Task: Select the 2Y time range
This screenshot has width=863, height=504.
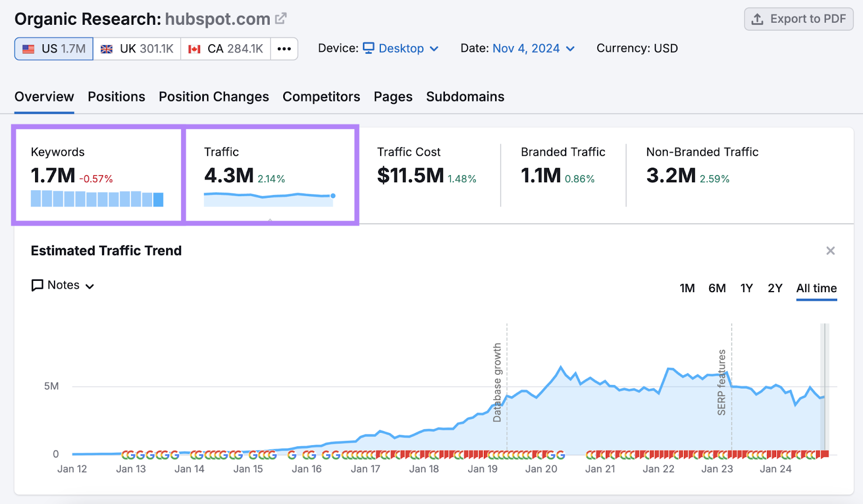Action: (775, 288)
